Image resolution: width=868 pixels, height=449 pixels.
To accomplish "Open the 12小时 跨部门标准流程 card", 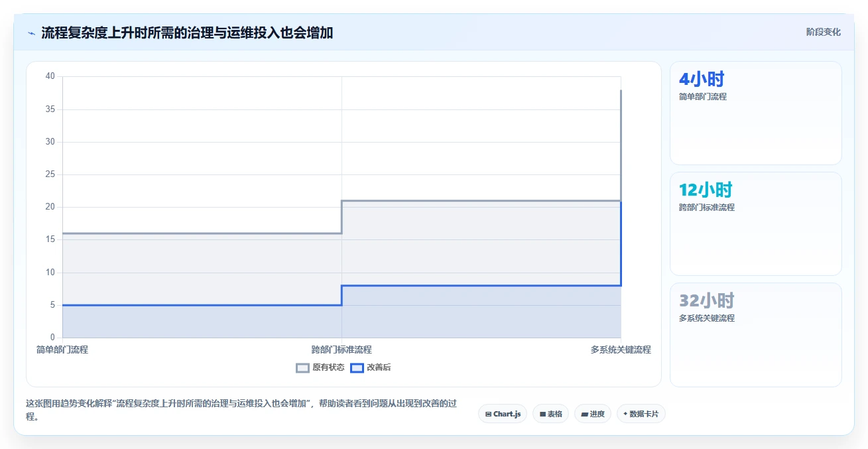I will tap(756, 224).
